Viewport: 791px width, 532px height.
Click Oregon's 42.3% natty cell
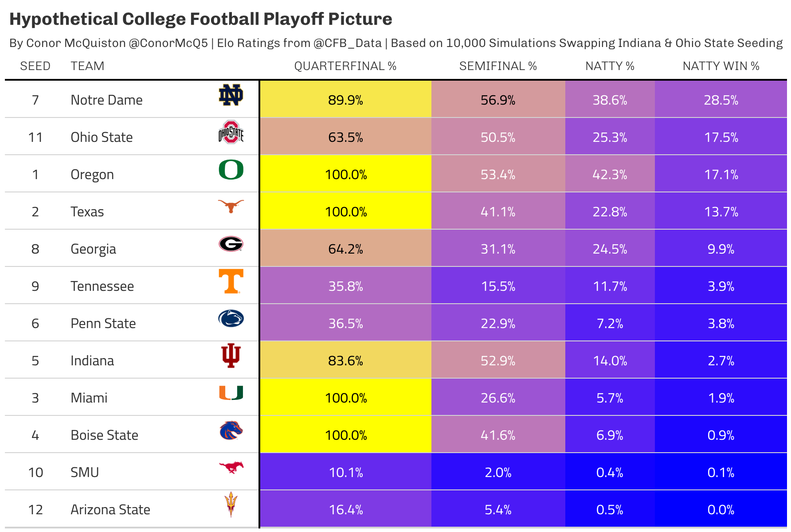(610, 175)
